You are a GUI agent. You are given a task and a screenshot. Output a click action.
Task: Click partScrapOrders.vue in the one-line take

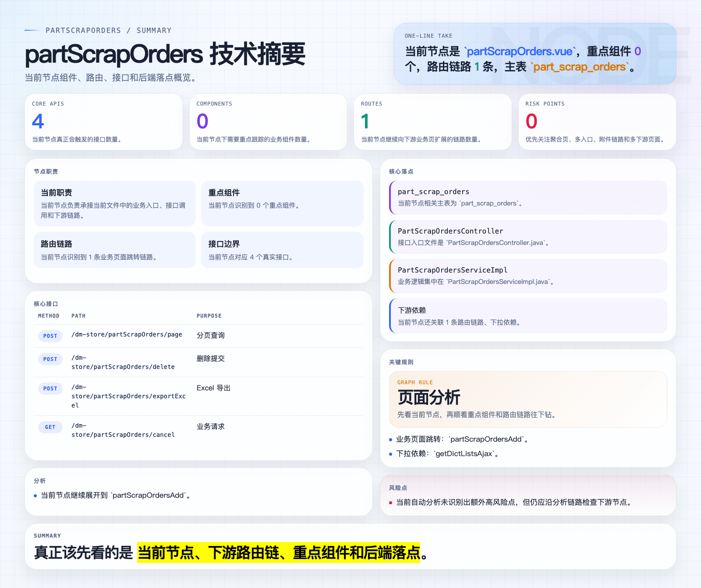520,51
